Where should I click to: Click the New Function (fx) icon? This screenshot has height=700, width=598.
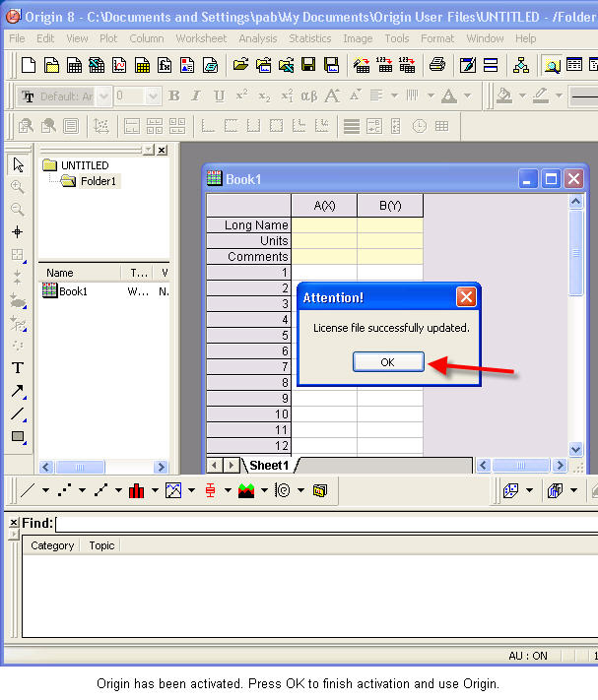165,65
